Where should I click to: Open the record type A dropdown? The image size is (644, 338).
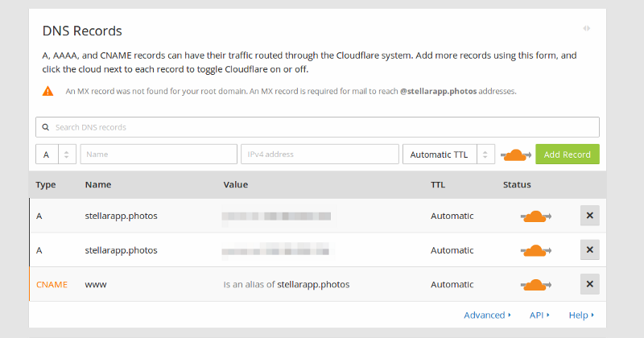tap(56, 154)
